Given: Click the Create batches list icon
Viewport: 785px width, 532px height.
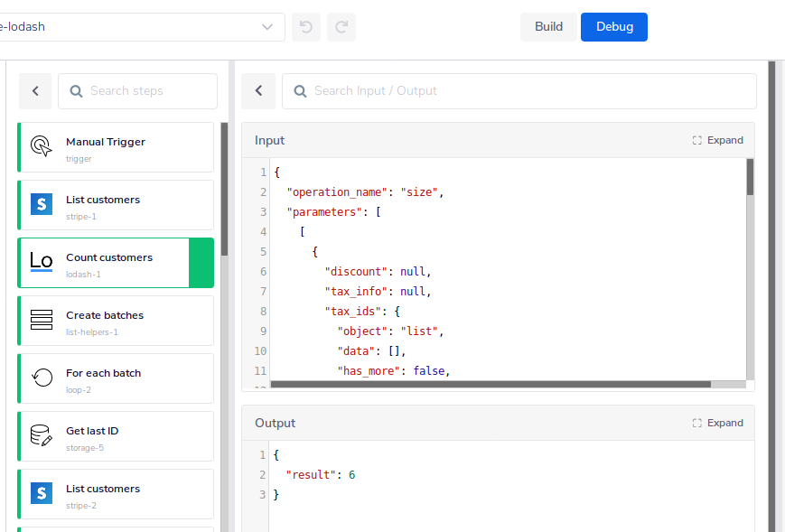Looking at the screenshot, I should tap(42, 321).
